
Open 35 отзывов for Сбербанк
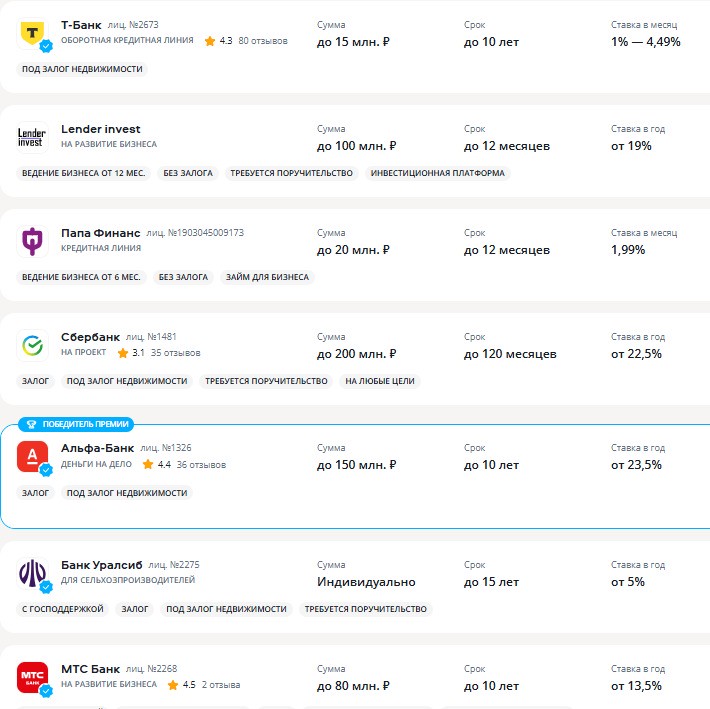click(x=176, y=353)
